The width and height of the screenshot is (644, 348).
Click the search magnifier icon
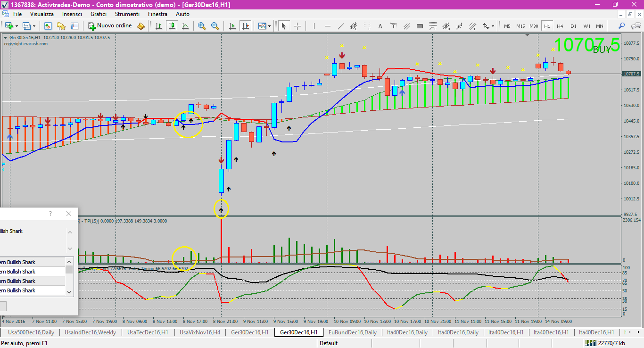[x=622, y=26]
